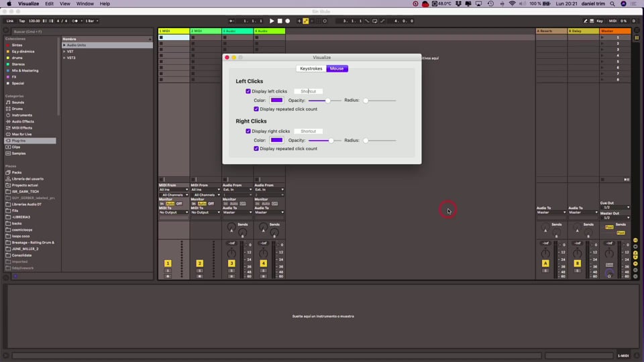Enable the Automation Arm button

[x=306, y=21]
